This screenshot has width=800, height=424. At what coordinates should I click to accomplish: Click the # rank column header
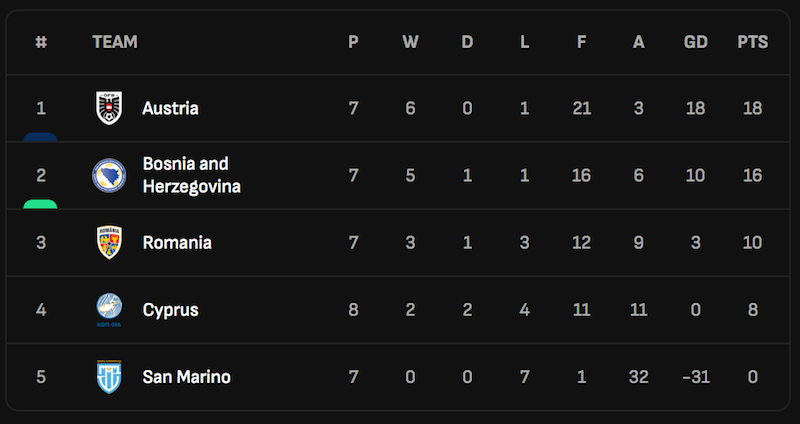(x=41, y=42)
